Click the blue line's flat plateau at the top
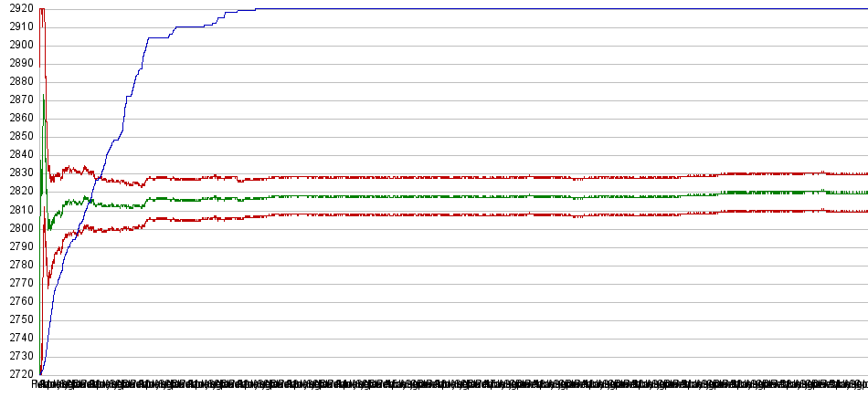Image resolution: width=868 pixels, height=397 pixels. point(548,8)
